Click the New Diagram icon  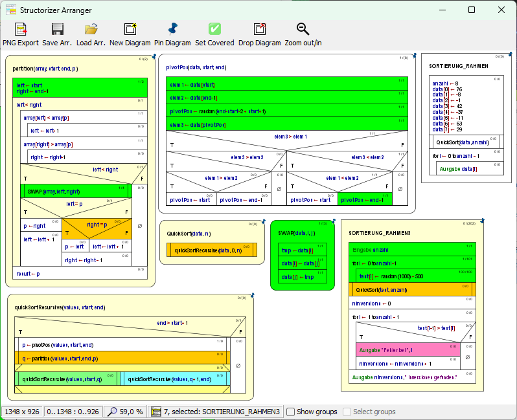(130, 29)
